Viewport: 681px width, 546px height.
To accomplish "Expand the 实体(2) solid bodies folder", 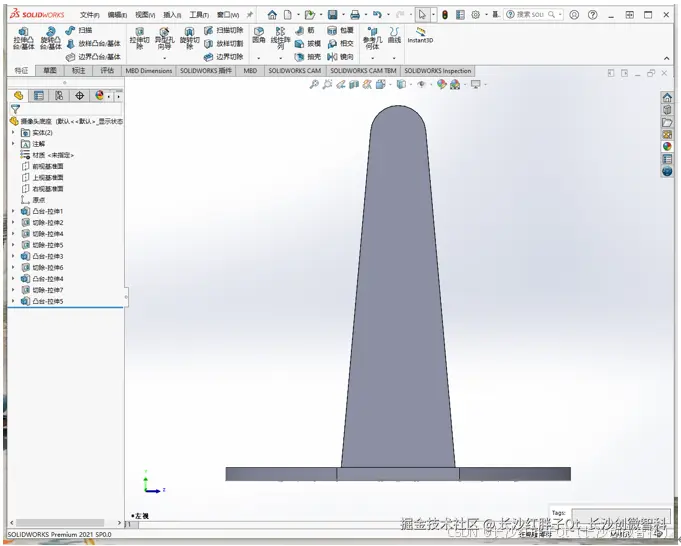I will 13,132.
